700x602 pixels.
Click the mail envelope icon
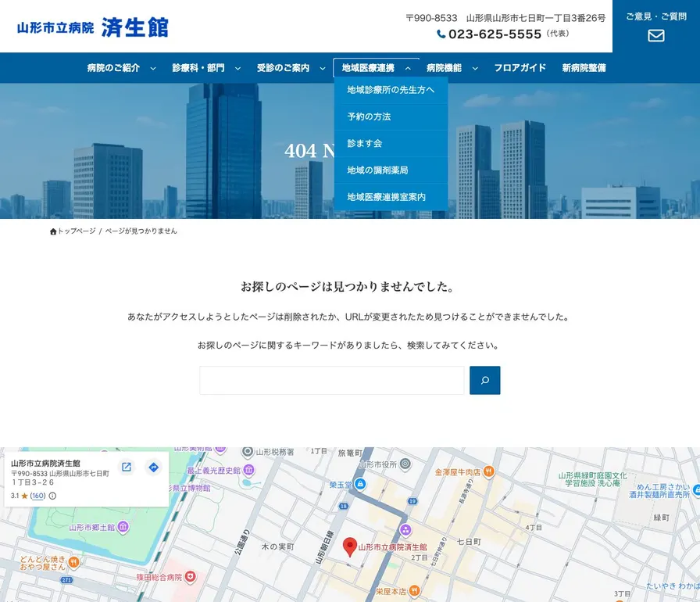pyautogui.click(x=655, y=35)
